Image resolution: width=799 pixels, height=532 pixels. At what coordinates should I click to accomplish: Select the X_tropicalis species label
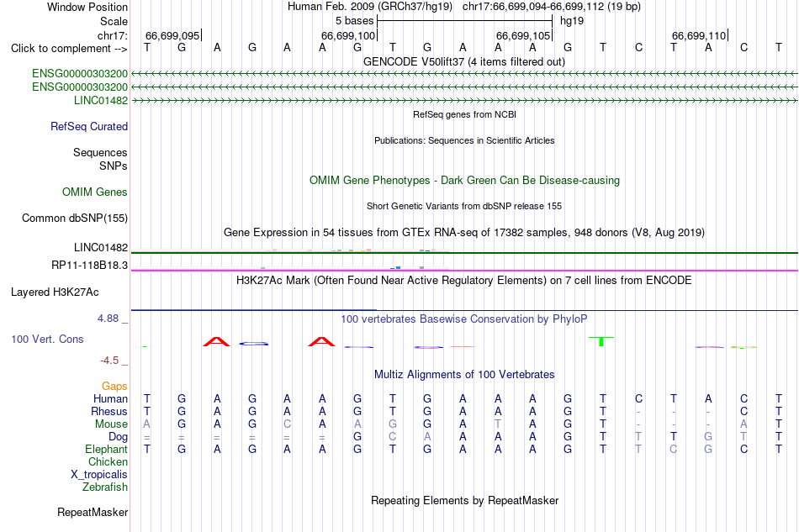click(x=99, y=475)
